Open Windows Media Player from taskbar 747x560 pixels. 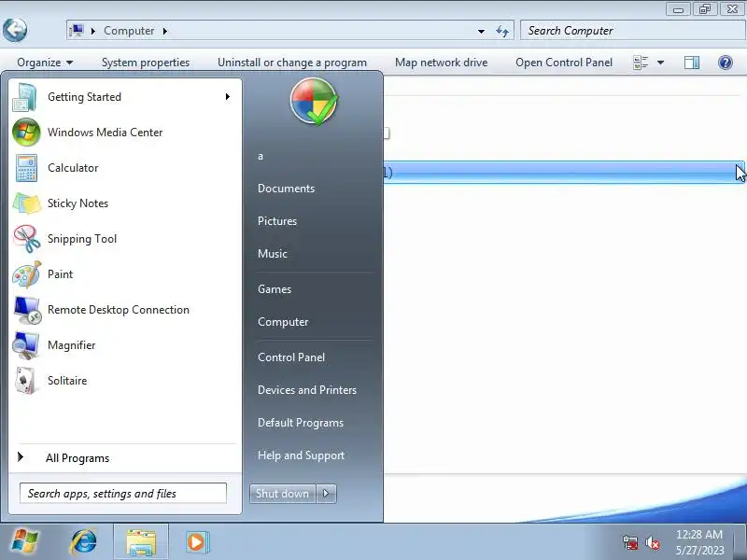pyautogui.click(x=196, y=542)
